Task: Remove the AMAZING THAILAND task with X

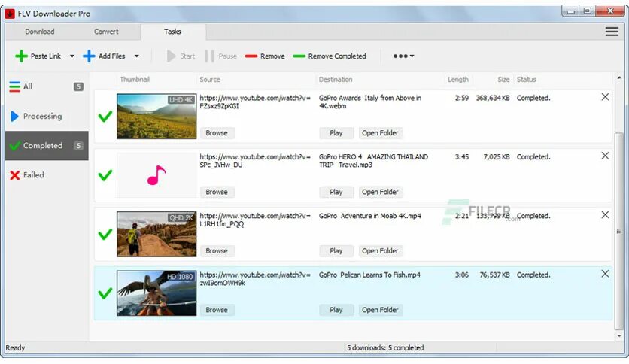Action: click(605, 156)
